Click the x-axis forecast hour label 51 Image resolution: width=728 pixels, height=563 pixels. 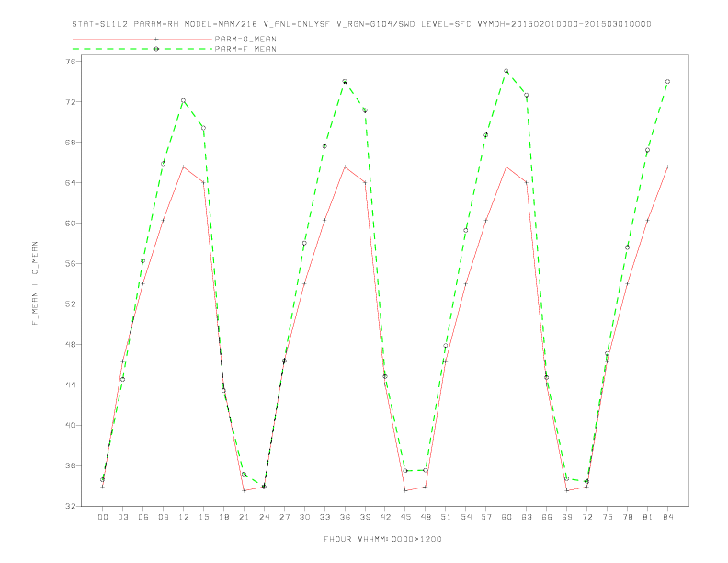(446, 517)
